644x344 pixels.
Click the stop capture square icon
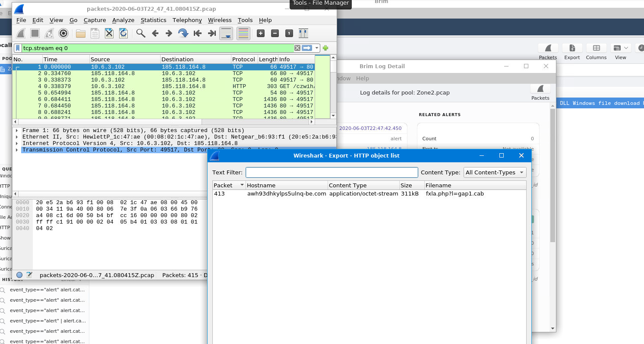tap(35, 33)
